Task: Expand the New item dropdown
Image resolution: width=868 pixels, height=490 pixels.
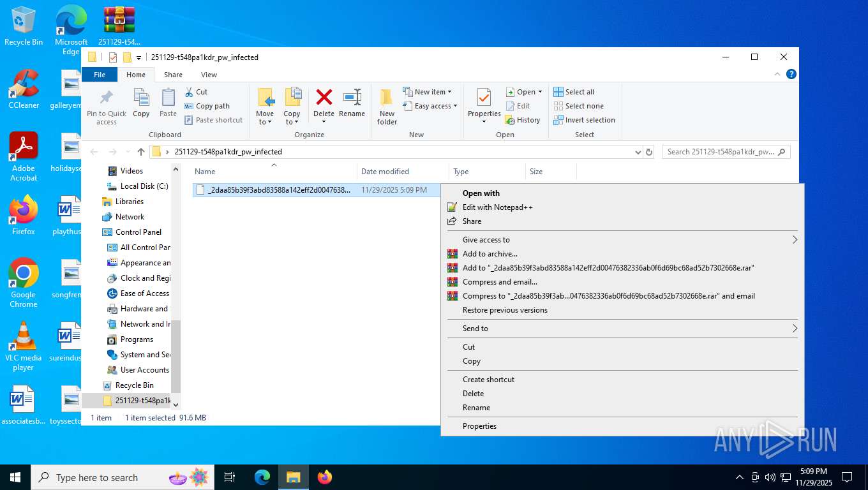Action: (x=428, y=92)
